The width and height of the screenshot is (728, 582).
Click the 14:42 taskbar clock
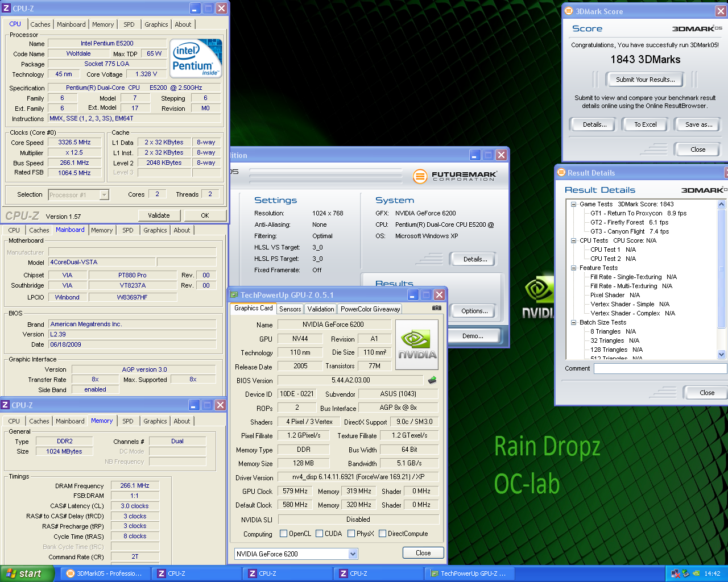(712, 573)
